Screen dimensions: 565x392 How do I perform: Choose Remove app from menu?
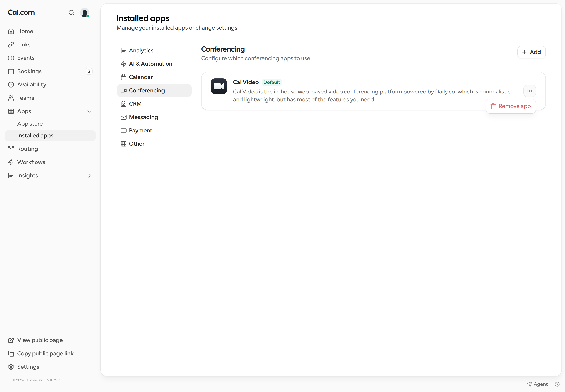coord(511,106)
